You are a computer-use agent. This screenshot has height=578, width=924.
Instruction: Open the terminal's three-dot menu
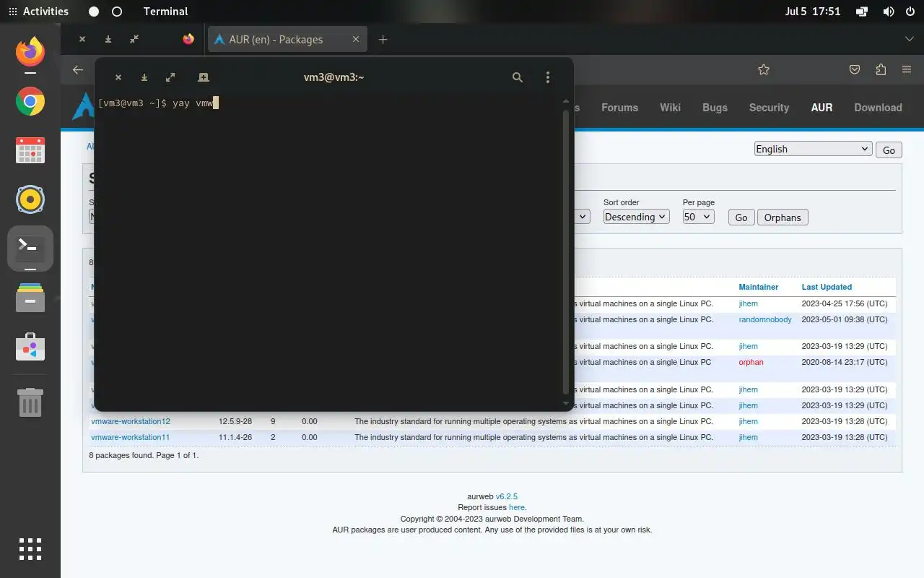(x=548, y=77)
